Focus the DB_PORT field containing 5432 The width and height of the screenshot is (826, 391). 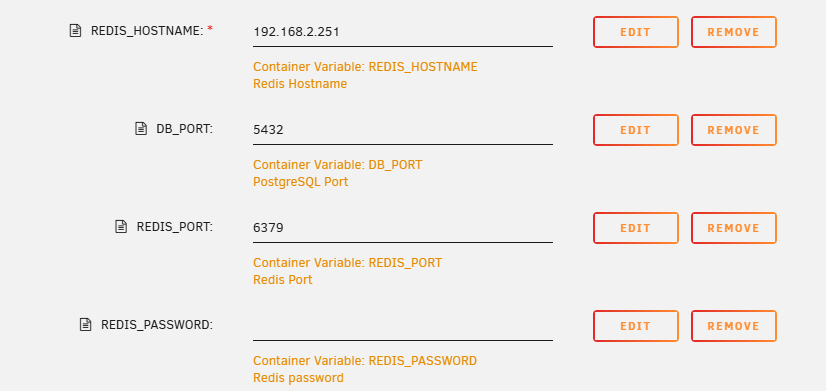pyautogui.click(x=403, y=130)
